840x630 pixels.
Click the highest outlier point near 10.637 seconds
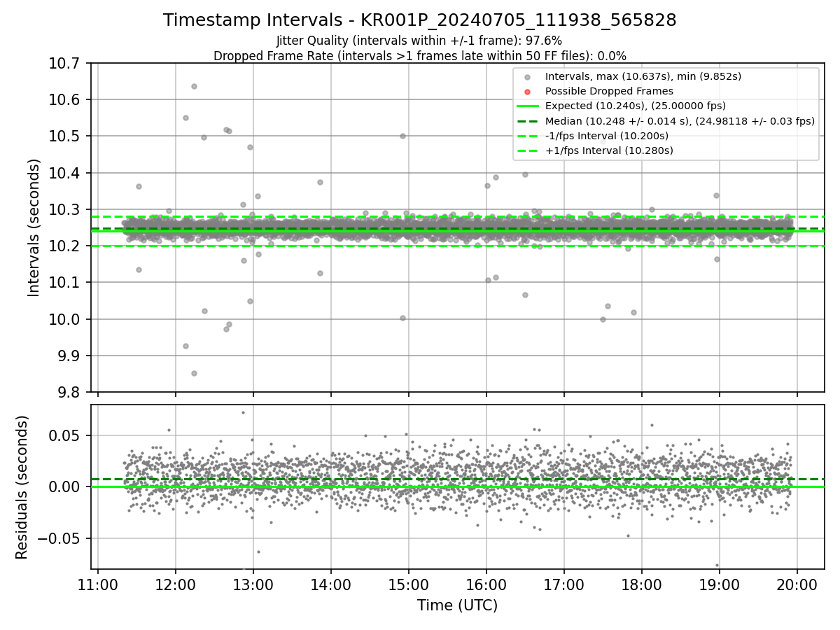pos(194,86)
